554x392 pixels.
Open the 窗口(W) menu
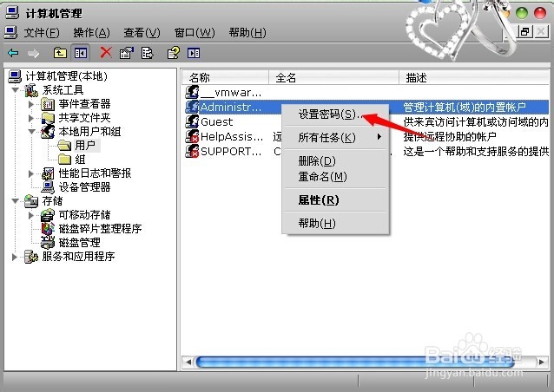[195, 33]
